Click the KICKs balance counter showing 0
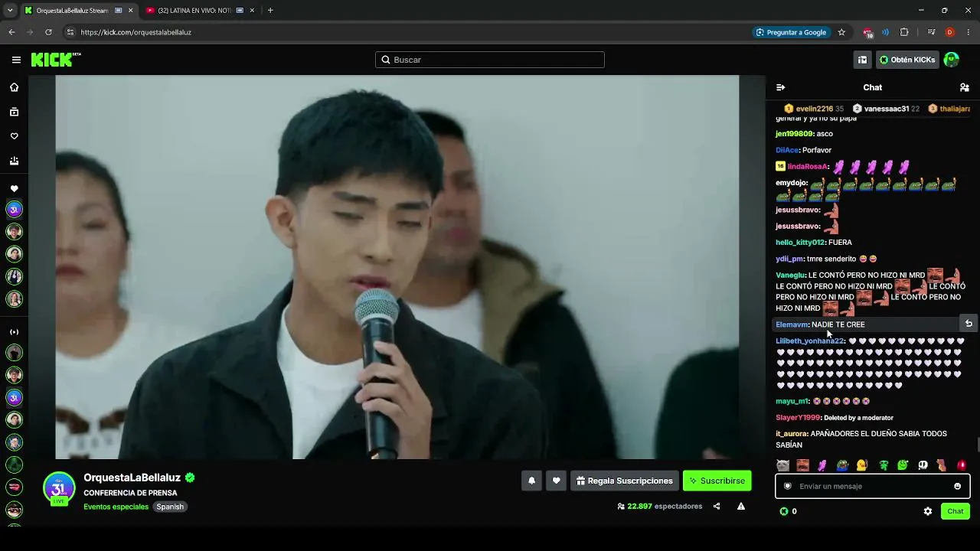 point(788,511)
